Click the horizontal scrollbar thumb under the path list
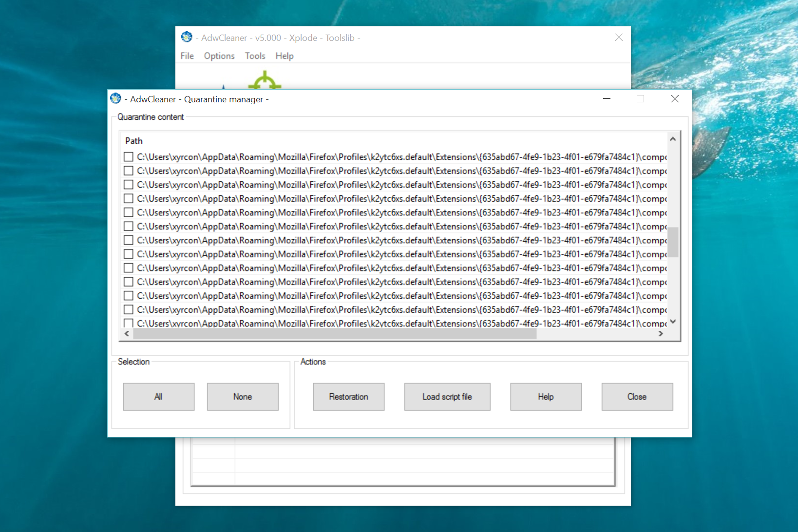Screen dimensions: 798x532 pyautogui.click(x=335, y=334)
